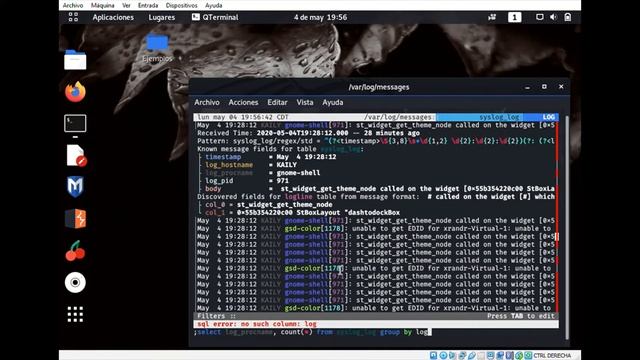The width and height of the screenshot is (640, 360).
Task: Open the Files manager dock icon
Action: click(x=75, y=60)
